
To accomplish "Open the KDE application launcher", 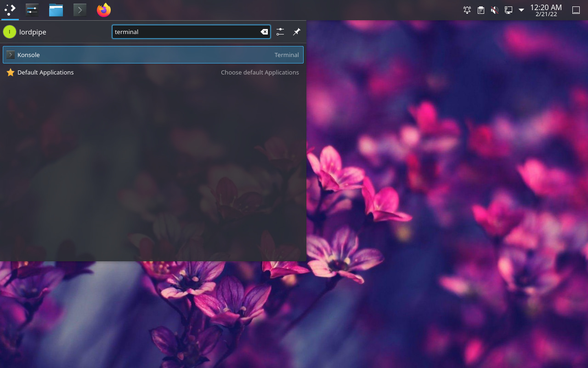I will [10, 9].
